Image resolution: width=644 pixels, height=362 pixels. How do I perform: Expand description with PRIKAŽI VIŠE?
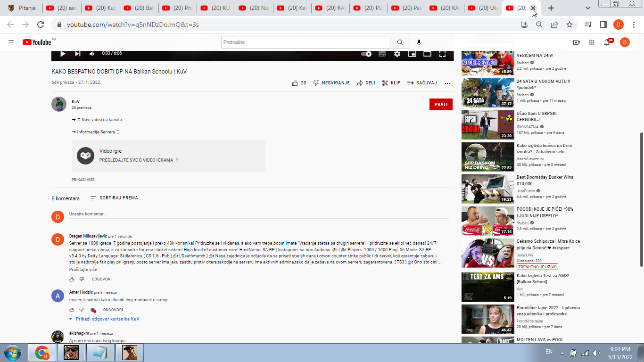83,180
